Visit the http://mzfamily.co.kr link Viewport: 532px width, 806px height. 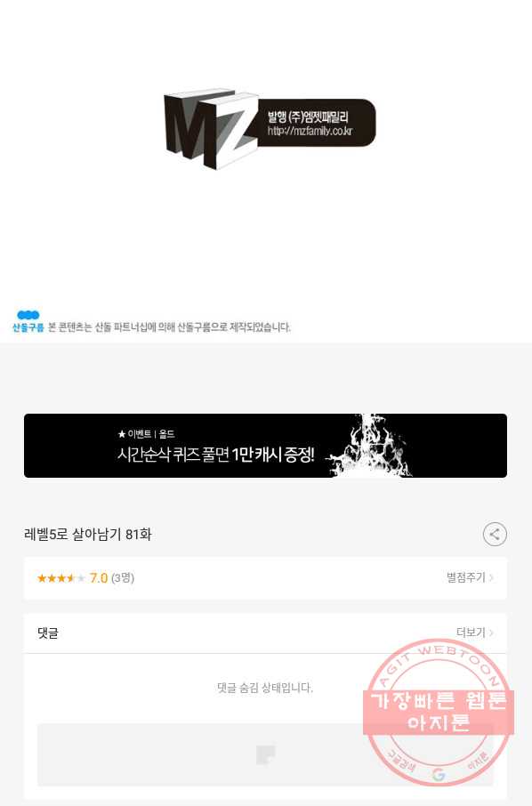[x=310, y=131]
